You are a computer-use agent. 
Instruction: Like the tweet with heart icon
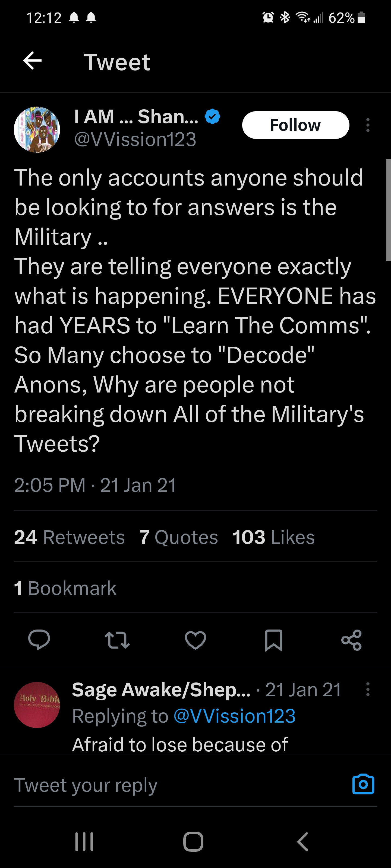pyautogui.click(x=195, y=640)
